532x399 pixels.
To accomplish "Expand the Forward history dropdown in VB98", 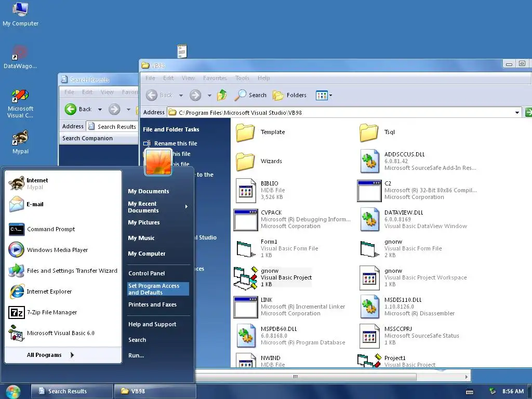I will point(209,96).
